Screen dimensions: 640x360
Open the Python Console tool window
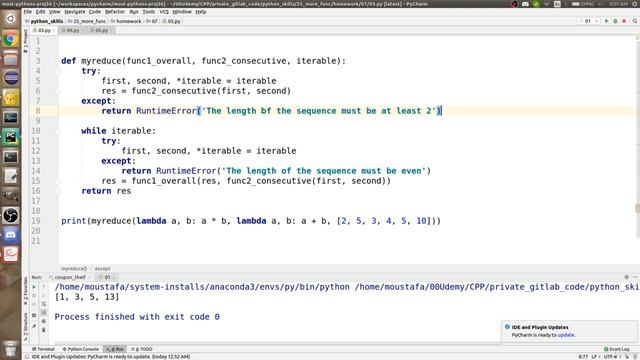click(x=80, y=349)
